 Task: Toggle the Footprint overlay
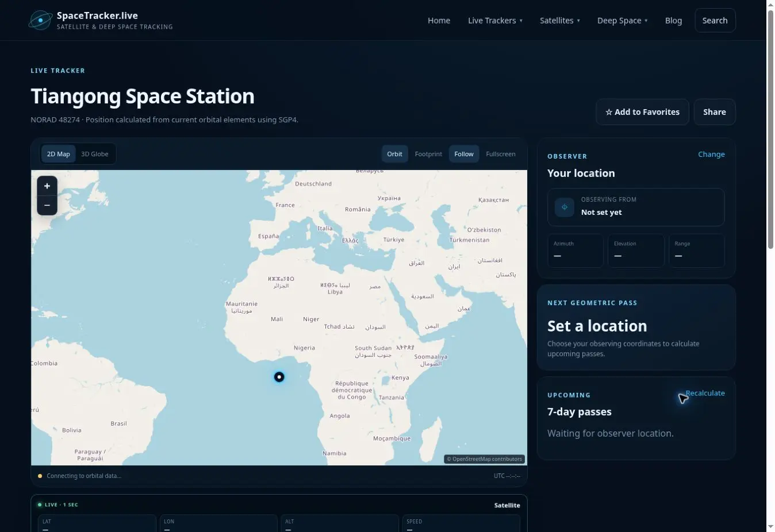tap(428, 154)
